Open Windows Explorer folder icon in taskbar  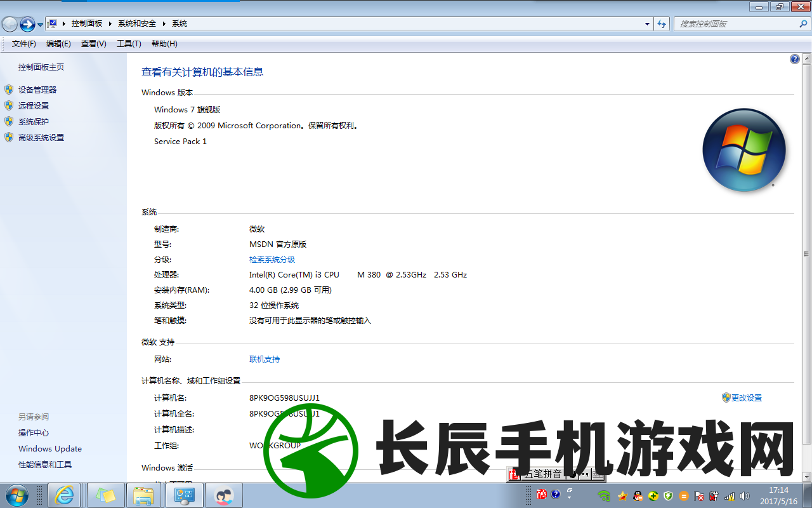coord(143,495)
